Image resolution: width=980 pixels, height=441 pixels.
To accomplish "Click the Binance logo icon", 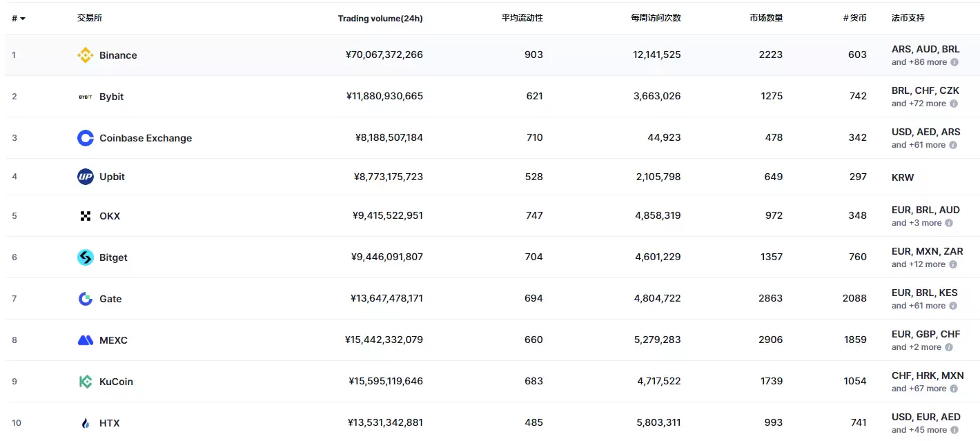I will [85, 55].
